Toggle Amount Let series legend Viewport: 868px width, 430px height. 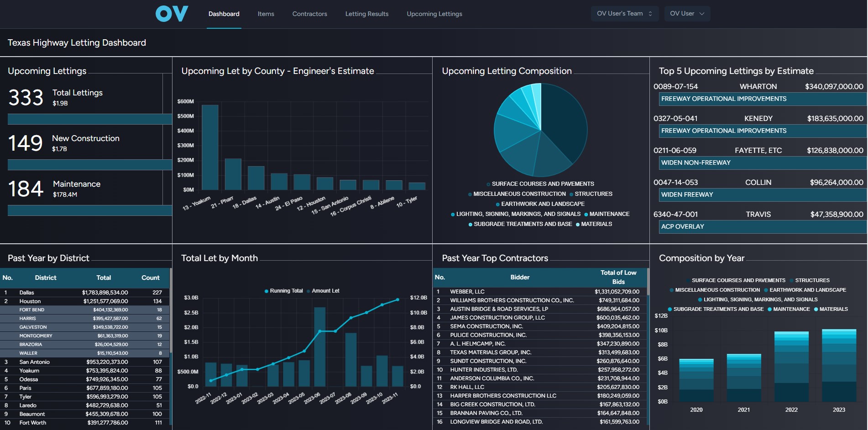point(323,291)
